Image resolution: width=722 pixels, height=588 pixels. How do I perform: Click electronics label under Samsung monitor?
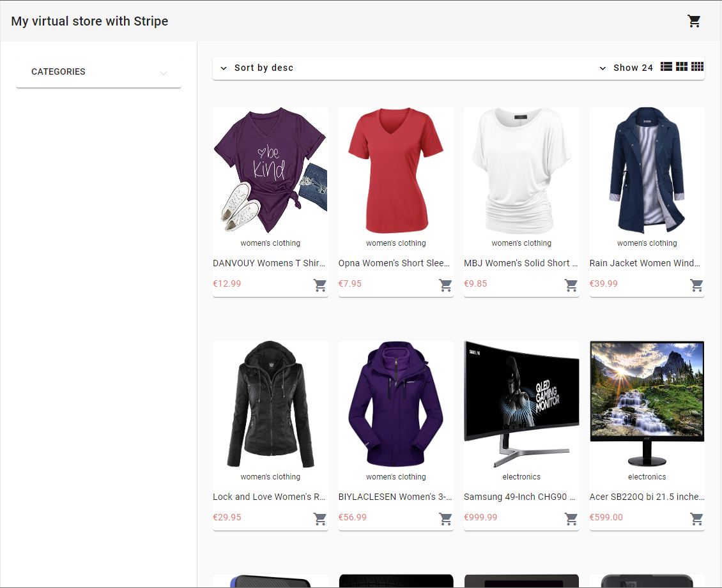[521, 477]
